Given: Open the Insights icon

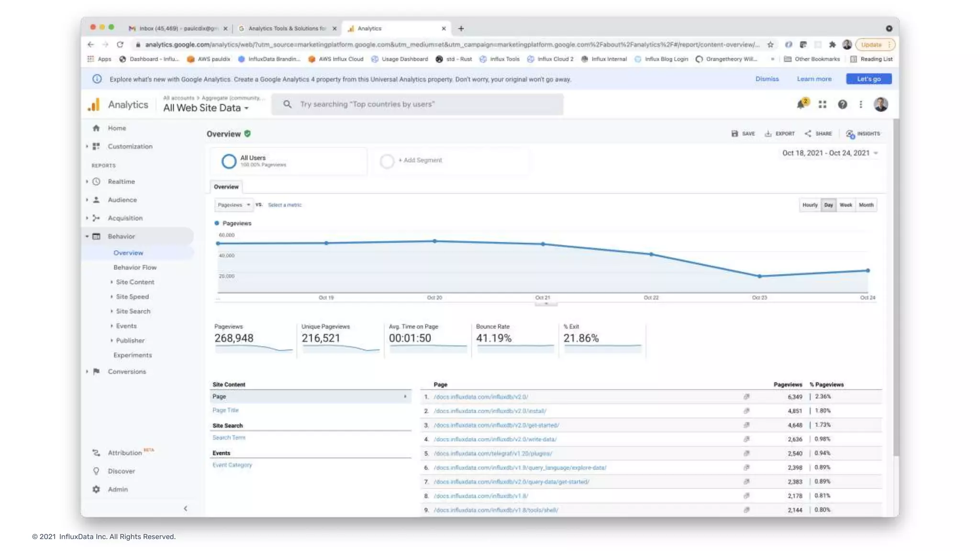Looking at the screenshot, I should click(x=850, y=134).
